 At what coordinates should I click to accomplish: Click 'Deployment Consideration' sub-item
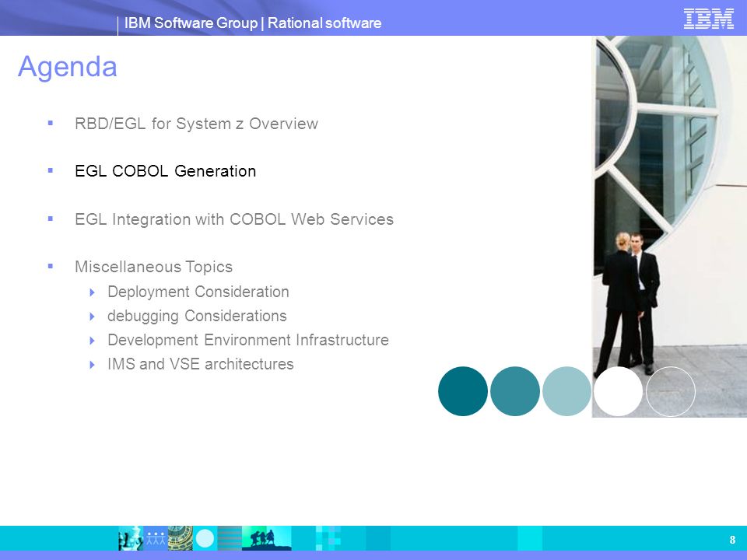(198, 292)
